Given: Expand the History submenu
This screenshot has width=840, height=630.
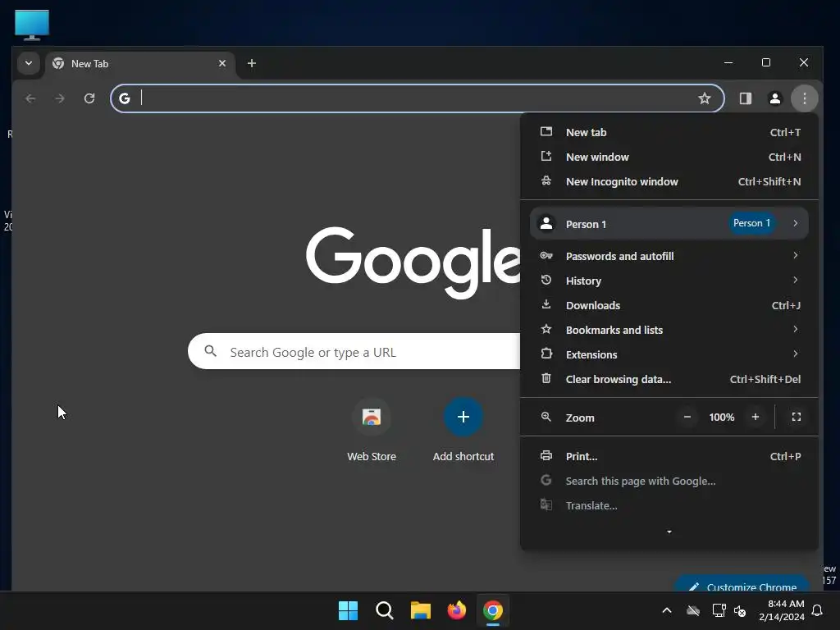Looking at the screenshot, I should point(669,281).
